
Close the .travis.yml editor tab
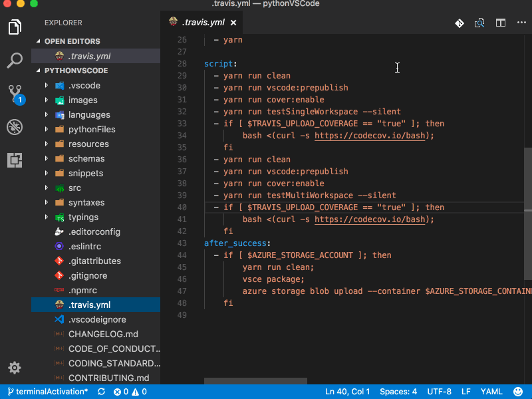click(x=233, y=23)
